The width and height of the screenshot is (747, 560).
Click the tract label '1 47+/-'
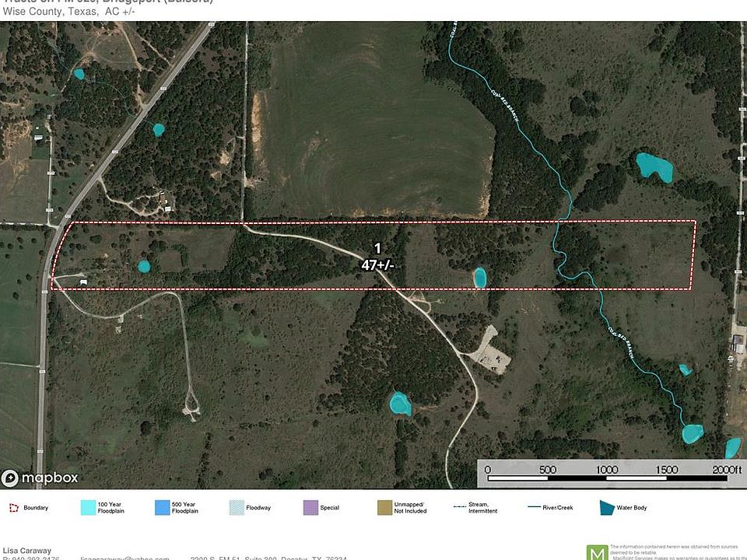click(377, 257)
